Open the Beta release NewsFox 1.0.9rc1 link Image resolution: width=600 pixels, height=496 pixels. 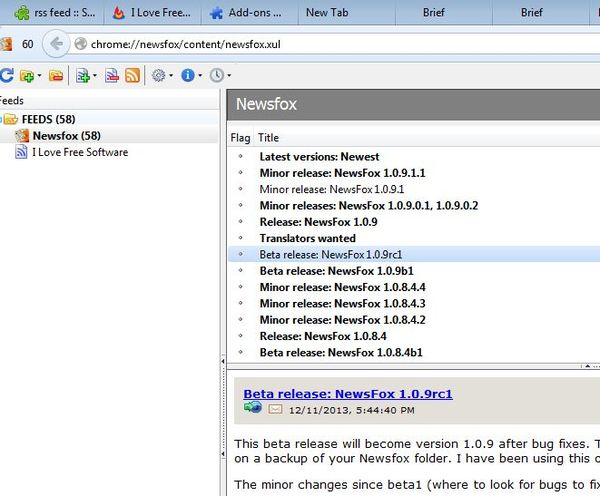click(347, 394)
